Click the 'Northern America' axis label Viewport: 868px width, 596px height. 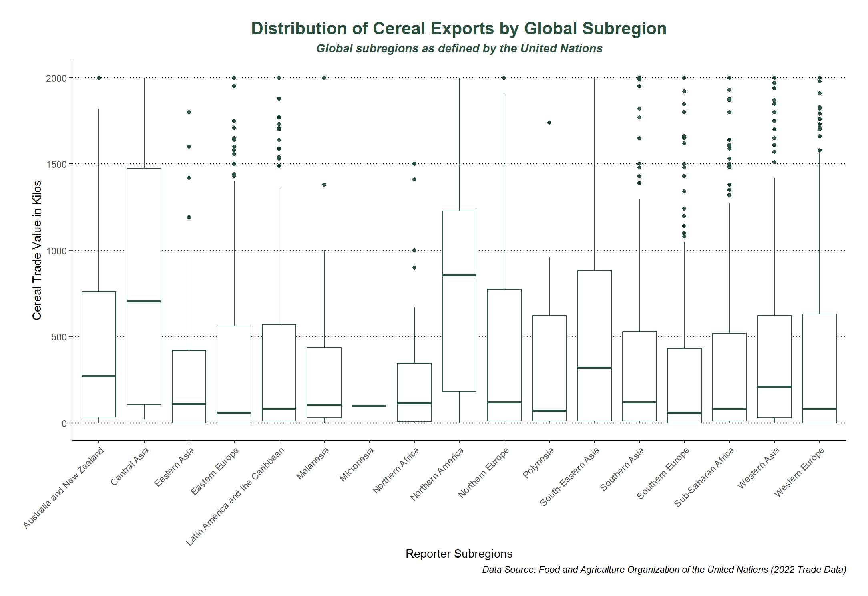tap(437, 474)
